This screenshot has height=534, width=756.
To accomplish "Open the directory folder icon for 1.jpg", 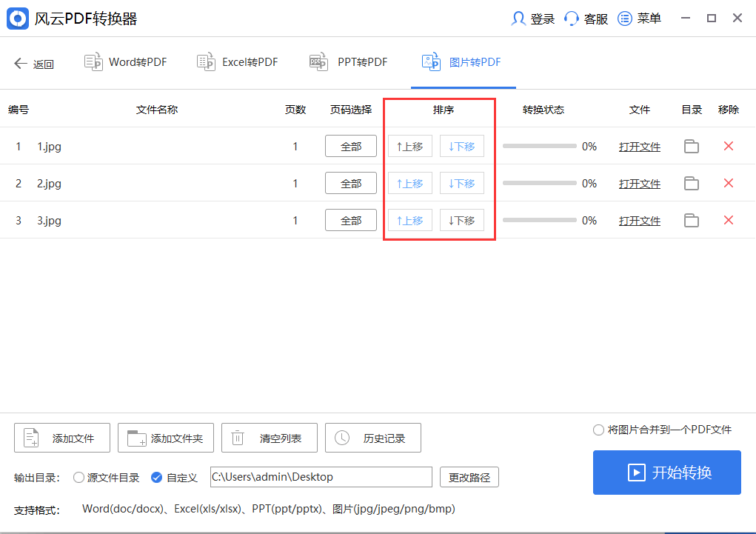I will pyautogui.click(x=691, y=146).
